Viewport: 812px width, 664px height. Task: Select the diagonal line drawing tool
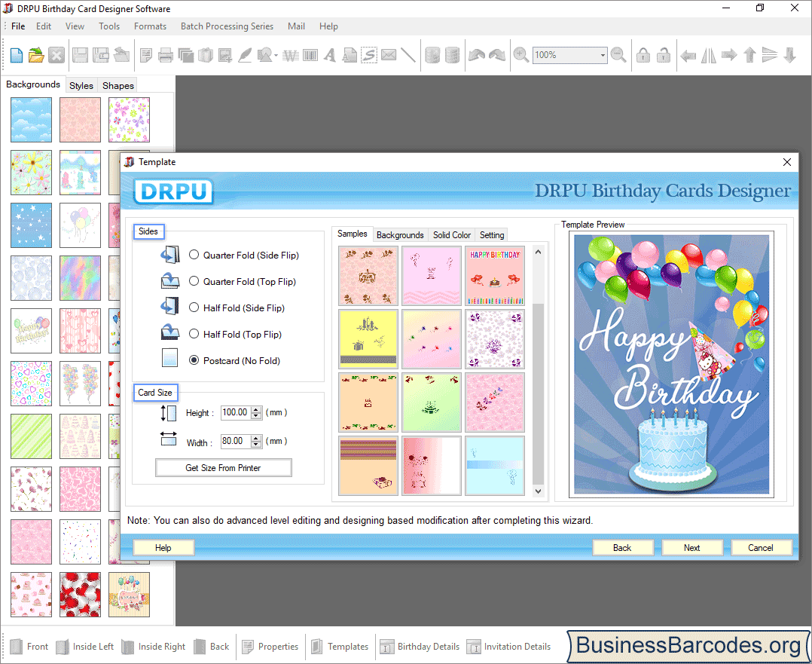click(408, 55)
